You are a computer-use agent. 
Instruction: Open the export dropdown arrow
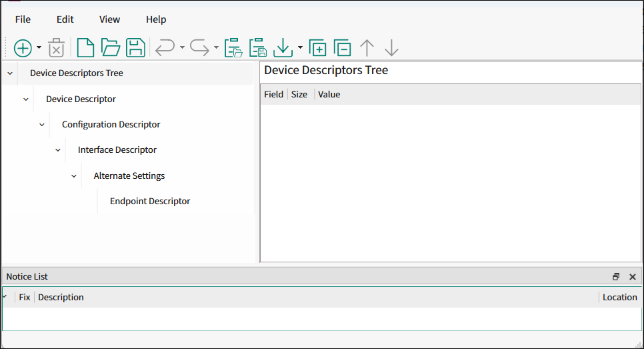[x=300, y=47]
